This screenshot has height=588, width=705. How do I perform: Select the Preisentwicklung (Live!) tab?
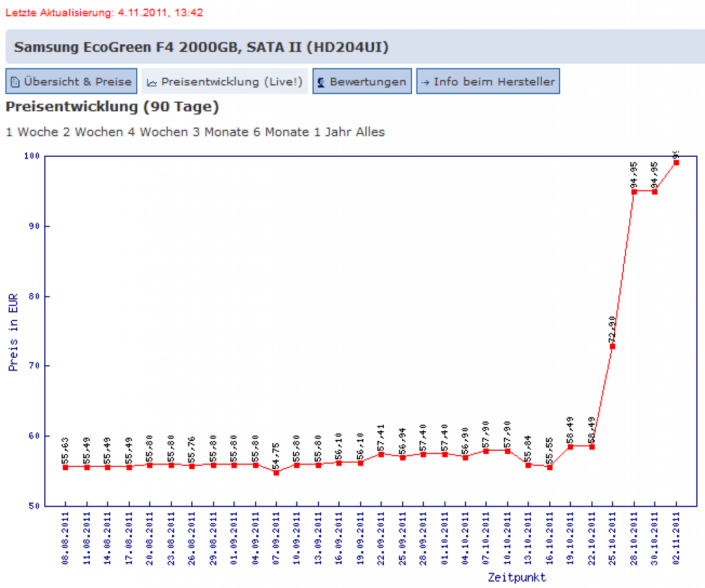225,82
